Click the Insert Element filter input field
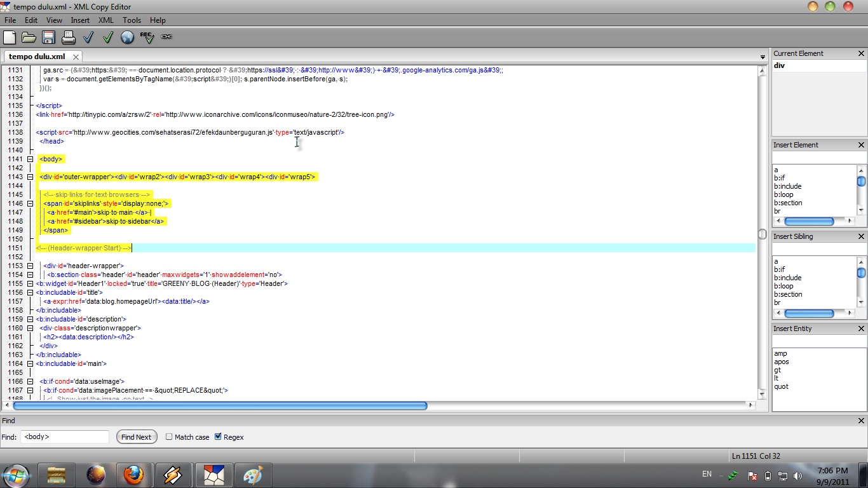868x488 pixels. click(820, 158)
